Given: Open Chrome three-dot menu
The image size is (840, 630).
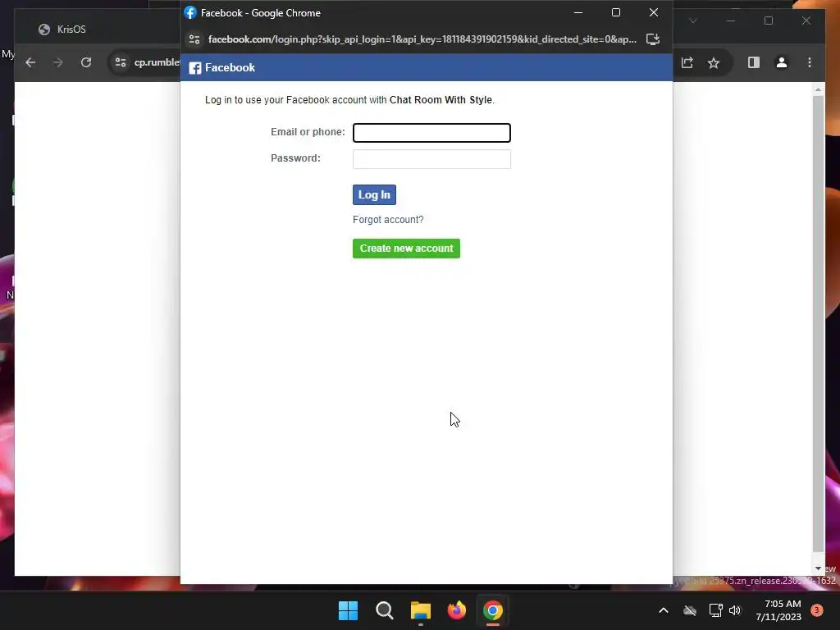Looking at the screenshot, I should click(810, 62).
